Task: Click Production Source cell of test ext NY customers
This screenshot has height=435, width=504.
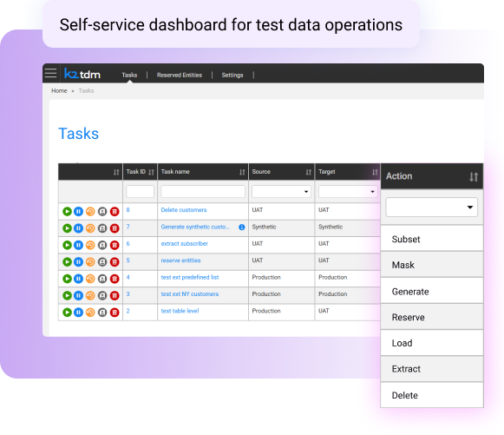Action: pyautogui.click(x=266, y=293)
